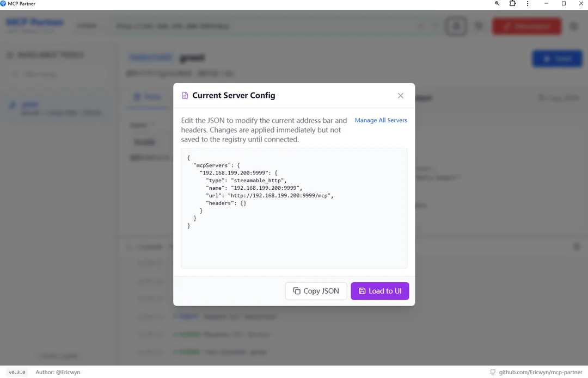Open the github.com/Ericwyn/mcp-partner link
588x378 pixels.
(541, 372)
